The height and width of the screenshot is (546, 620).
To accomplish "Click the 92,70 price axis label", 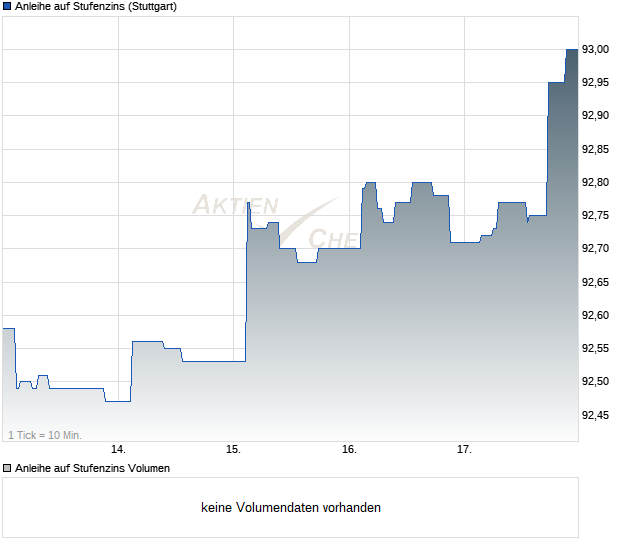I will click(595, 248).
